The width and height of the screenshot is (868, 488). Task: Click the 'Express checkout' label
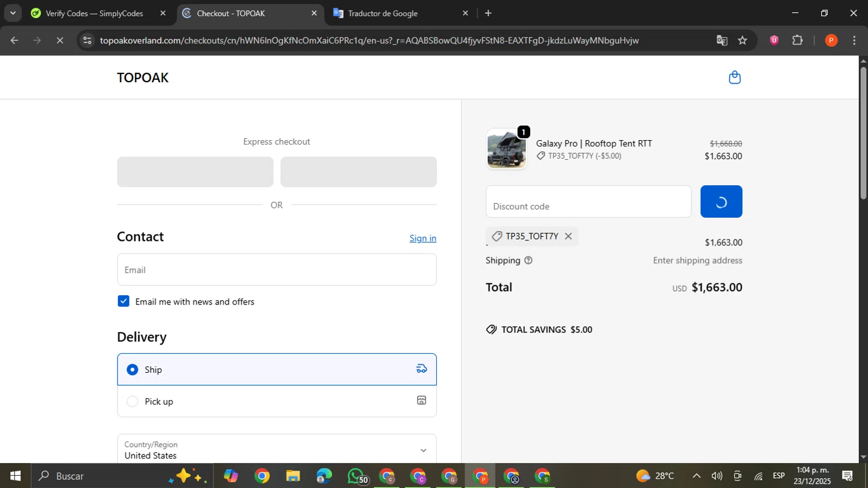click(277, 142)
